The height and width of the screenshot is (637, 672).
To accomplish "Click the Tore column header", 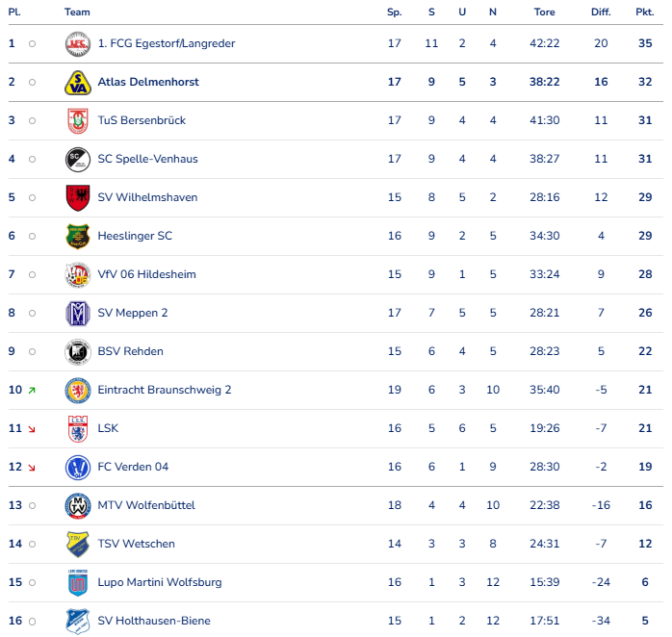I will click(544, 13).
